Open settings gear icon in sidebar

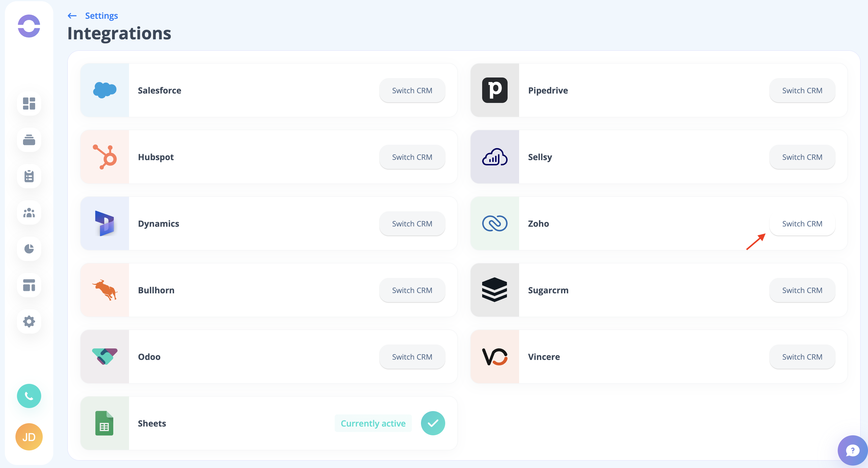[29, 321]
